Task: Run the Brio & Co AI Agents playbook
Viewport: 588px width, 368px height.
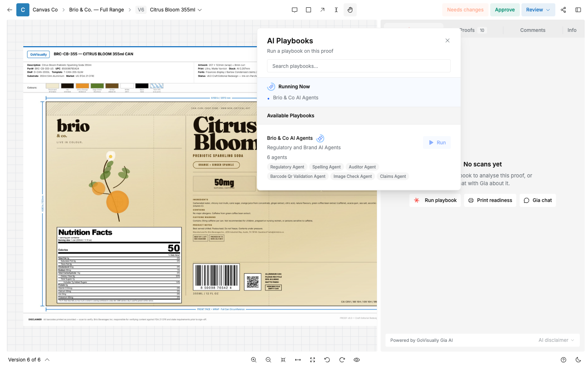Action: [437, 143]
